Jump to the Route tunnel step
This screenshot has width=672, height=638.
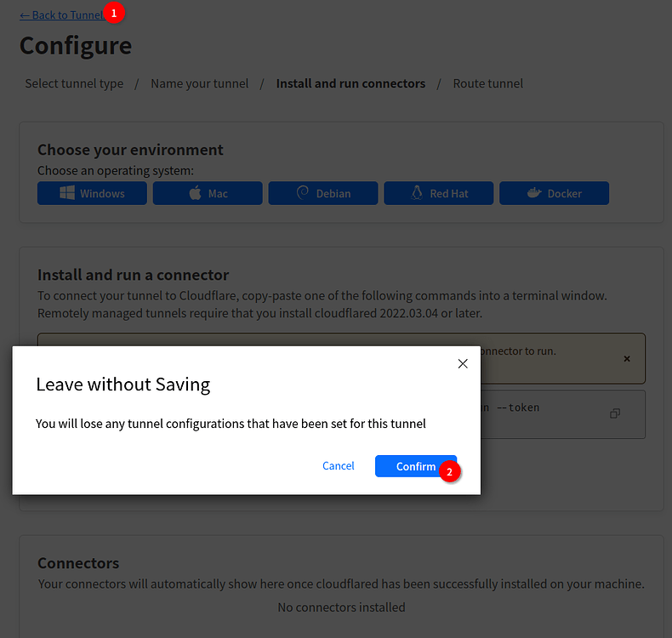coord(487,83)
